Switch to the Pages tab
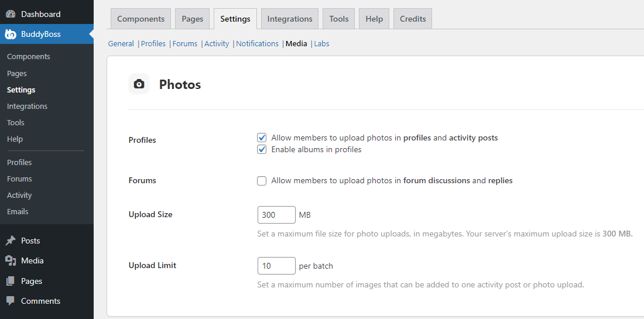644x319 pixels. click(192, 19)
